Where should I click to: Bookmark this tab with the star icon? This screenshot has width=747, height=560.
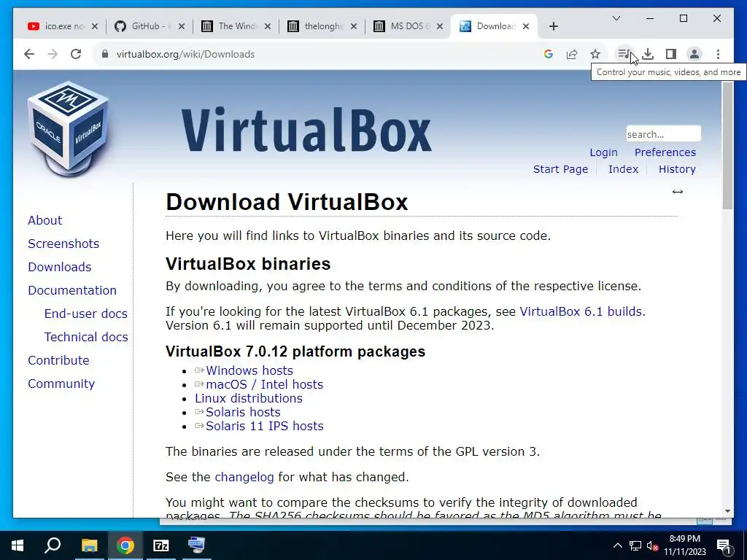595,54
